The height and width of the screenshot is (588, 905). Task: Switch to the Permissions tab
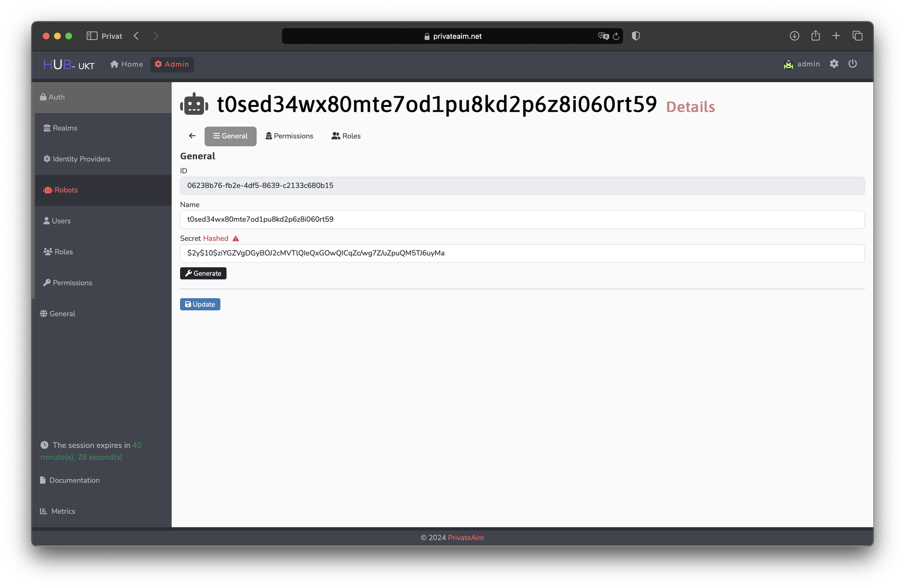(x=289, y=136)
